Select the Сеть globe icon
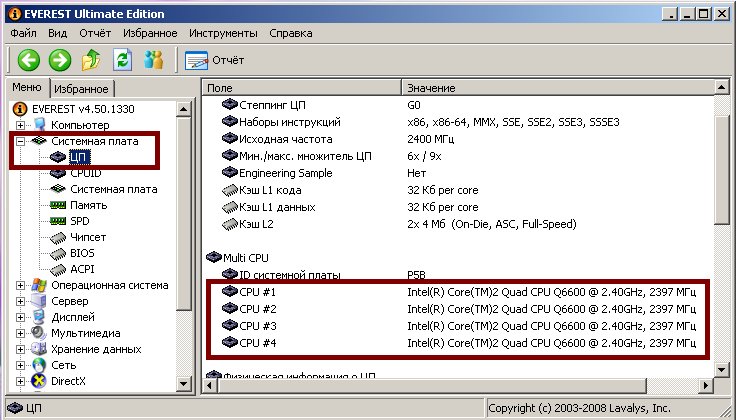 tap(39, 365)
